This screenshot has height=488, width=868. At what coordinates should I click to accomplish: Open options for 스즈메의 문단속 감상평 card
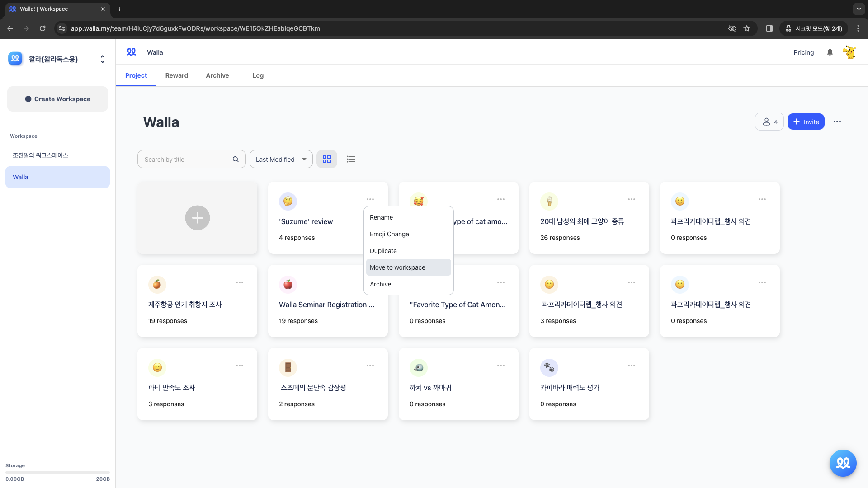[370, 366]
